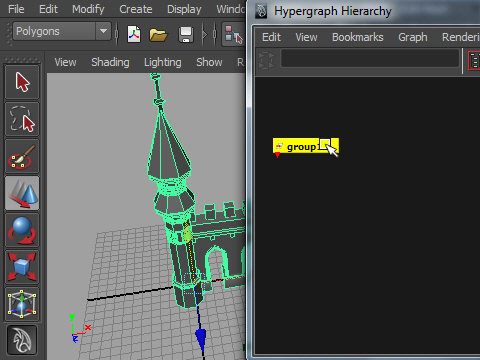Open the Modify menu

[x=88, y=9]
